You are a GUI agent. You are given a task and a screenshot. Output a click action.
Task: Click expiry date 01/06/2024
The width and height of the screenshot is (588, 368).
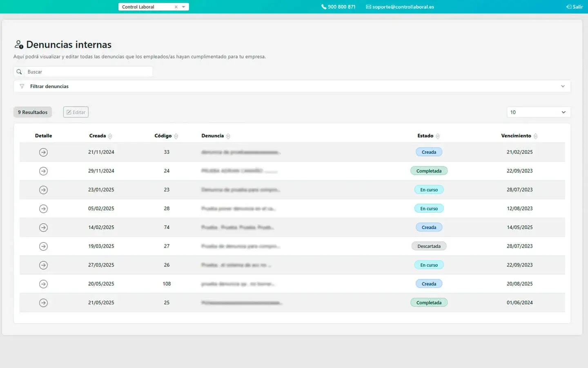point(520,303)
